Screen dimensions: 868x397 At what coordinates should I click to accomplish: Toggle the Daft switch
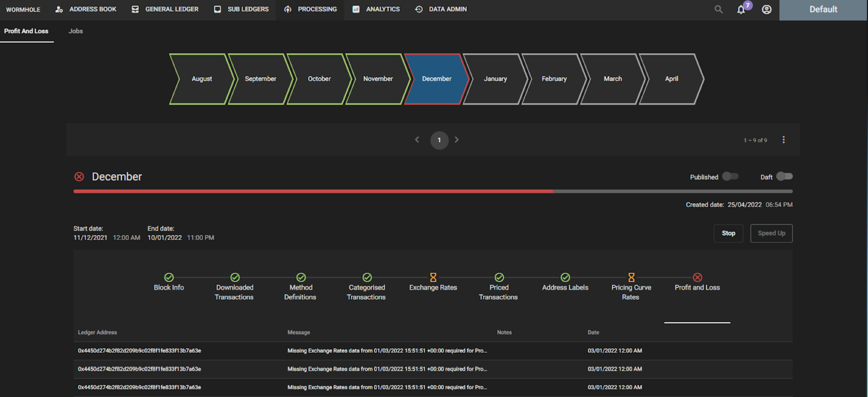785,177
